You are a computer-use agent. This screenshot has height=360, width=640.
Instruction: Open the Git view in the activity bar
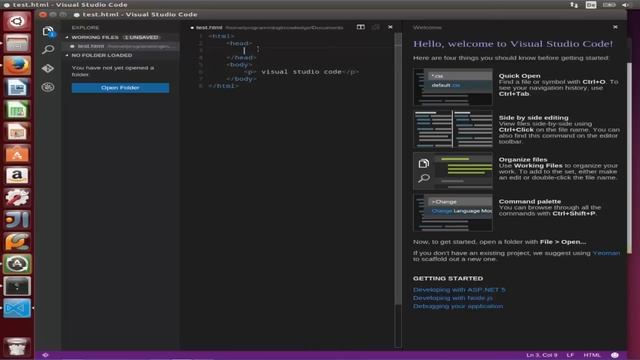point(48,68)
